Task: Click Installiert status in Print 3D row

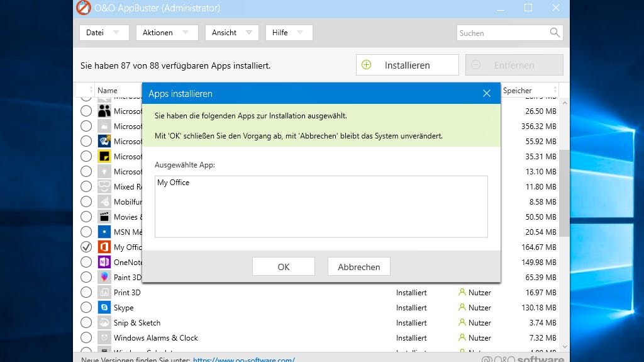Action: tap(411, 293)
